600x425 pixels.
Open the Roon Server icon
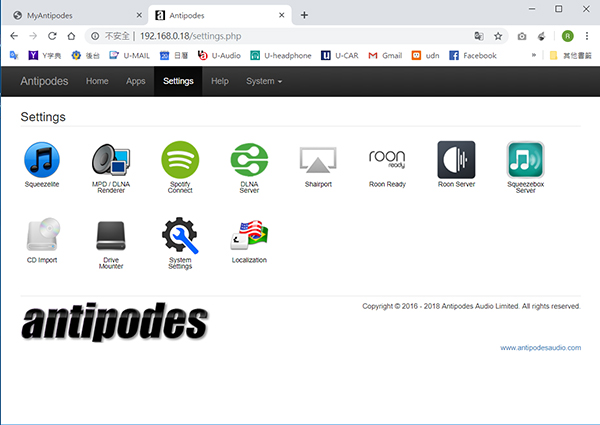(x=456, y=160)
